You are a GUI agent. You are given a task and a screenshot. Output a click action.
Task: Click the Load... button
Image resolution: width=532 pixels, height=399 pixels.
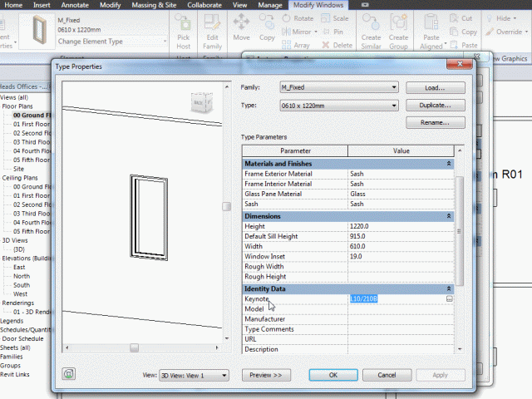(436, 88)
